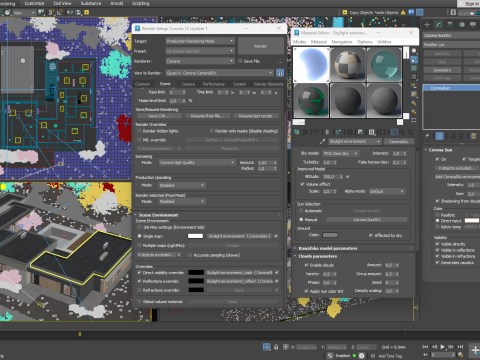Image resolution: width=480 pixels, height=360 pixels.
Task: Toggle Mtl. override checkbox
Action: click(140, 140)
